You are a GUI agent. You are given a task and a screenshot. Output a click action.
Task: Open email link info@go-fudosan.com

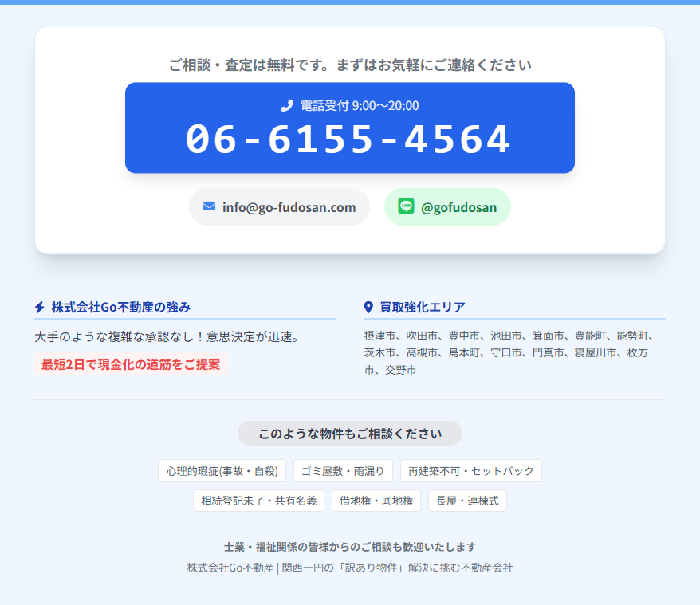pyautogui.click(x=279, y=207)
